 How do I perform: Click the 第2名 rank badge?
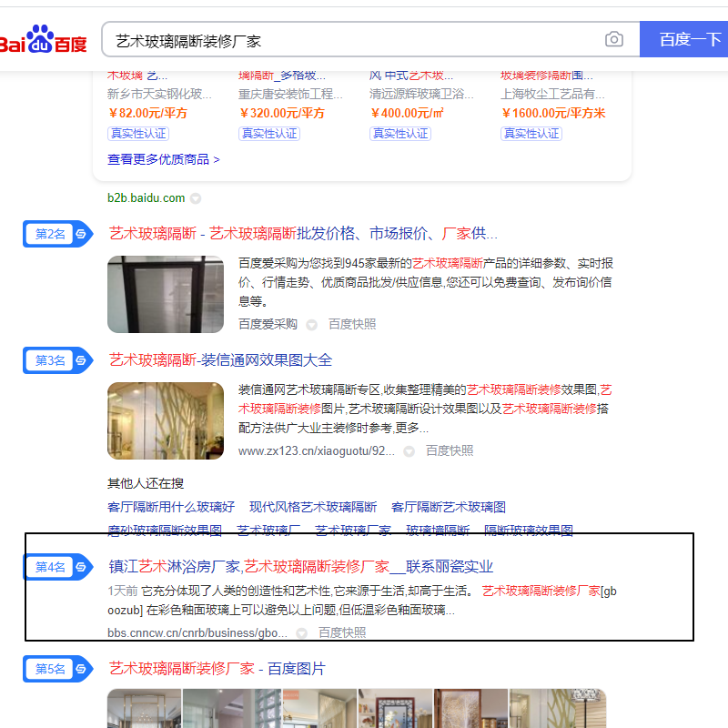pyautogui.click(x=57, y=234)
